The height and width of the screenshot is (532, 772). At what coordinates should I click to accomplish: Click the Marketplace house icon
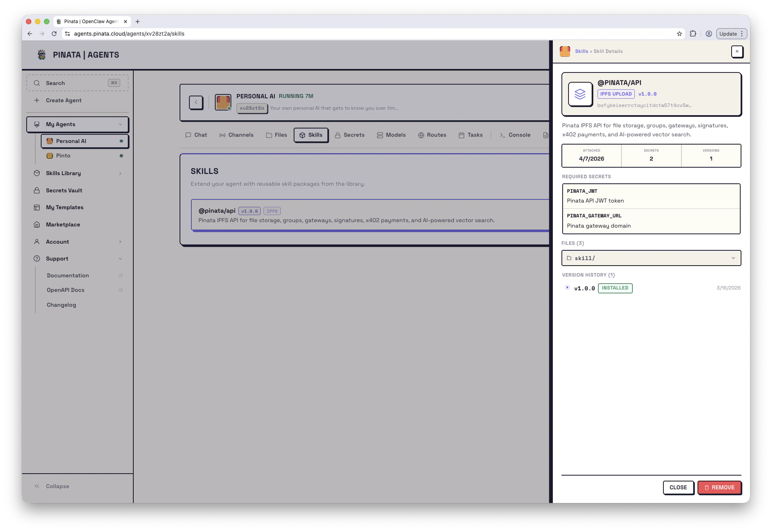tap(37, 224)
